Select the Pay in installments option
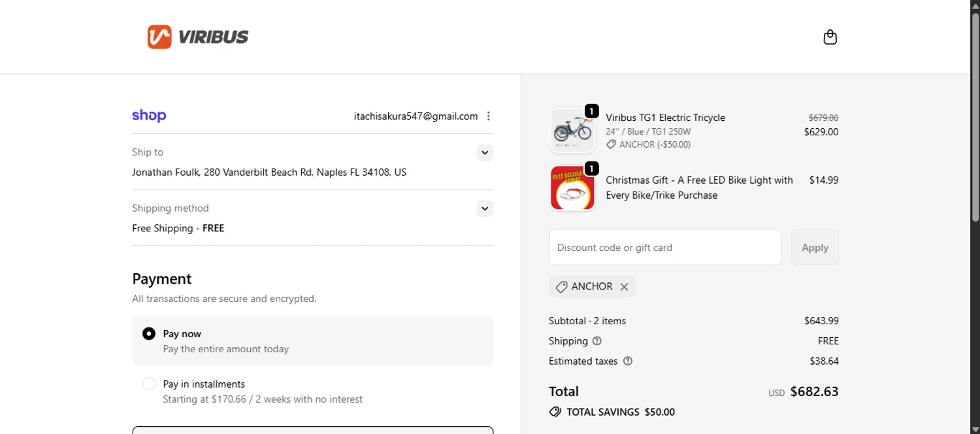 coord(149,384)
